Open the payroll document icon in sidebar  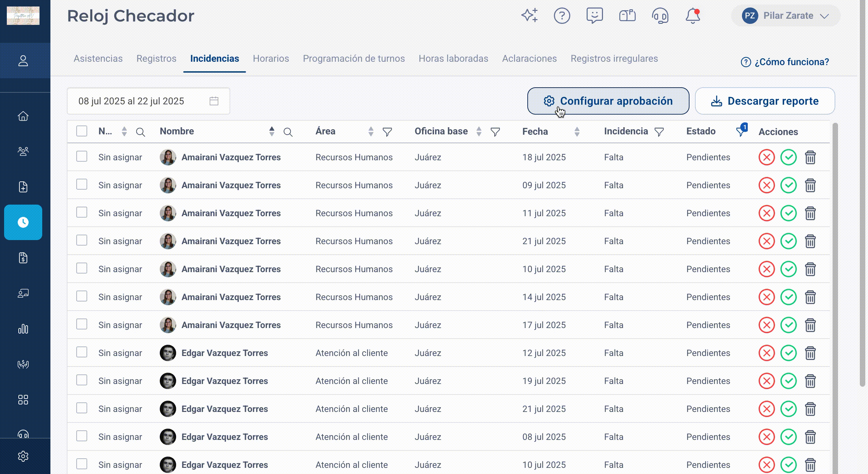(23, 258)
